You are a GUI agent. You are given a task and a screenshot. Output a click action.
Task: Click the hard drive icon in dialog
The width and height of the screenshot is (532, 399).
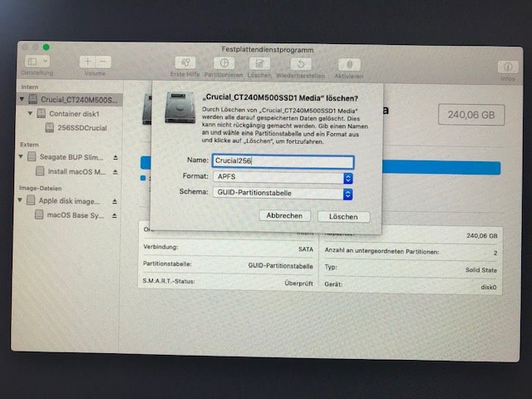pyautogui.click(x=180, y=107)
